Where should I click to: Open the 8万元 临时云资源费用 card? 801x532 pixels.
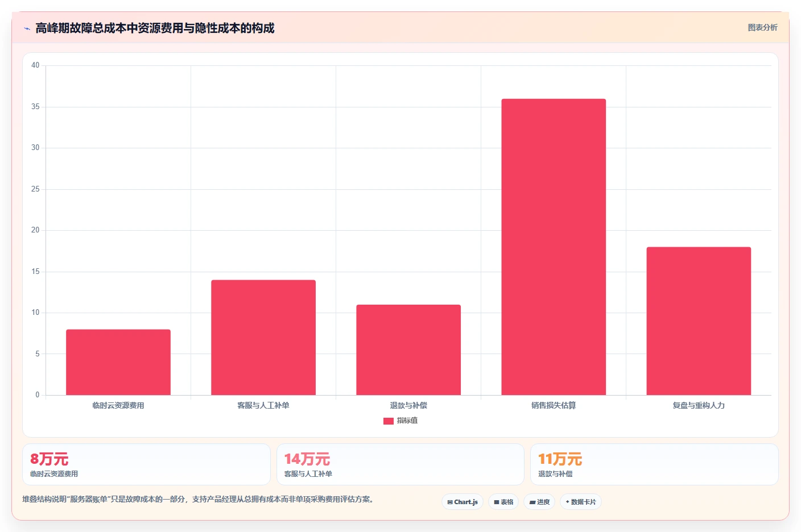pos(146,464)
